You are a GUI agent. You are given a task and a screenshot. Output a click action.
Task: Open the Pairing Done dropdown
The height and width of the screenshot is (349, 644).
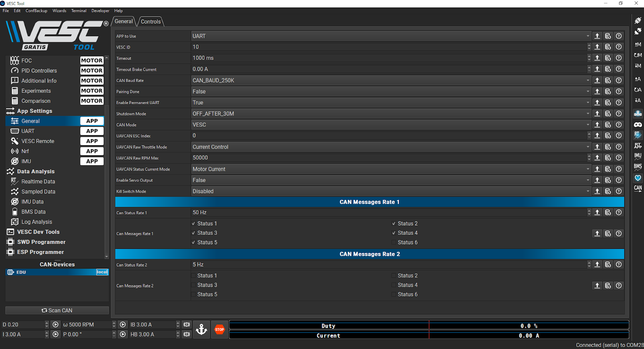click(x=391, y=91)
